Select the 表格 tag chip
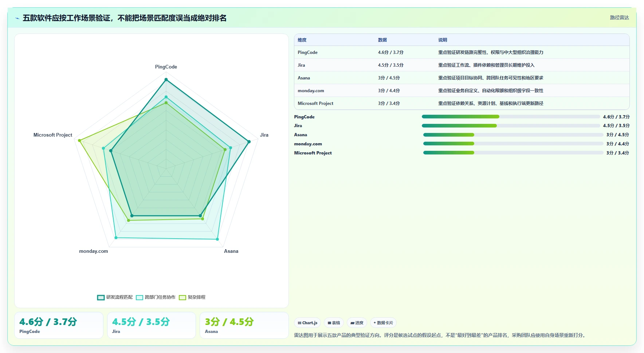 point(334,323)
